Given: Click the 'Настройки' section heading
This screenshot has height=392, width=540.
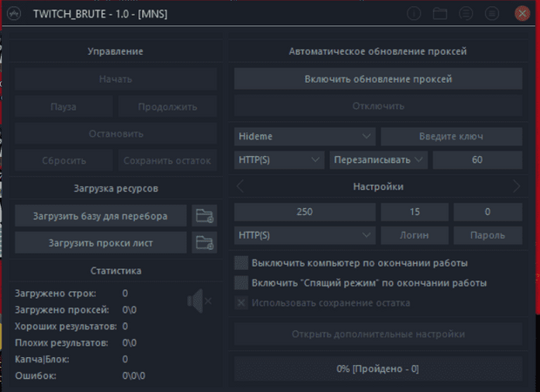Looking at the screenshot, I should pos(378,186).
